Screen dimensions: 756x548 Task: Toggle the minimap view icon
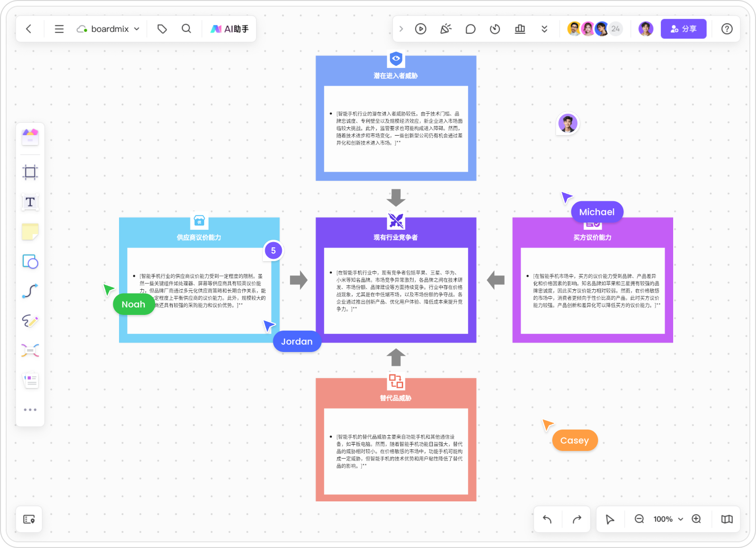(x=726, y=519)
